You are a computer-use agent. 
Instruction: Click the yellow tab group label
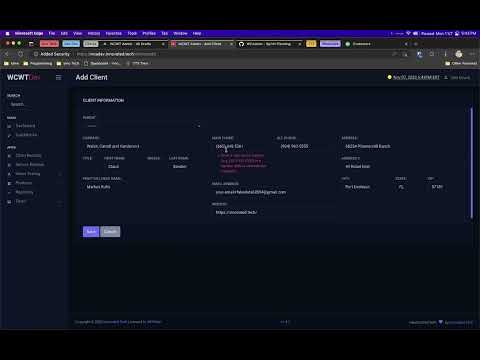coord(311,44)
